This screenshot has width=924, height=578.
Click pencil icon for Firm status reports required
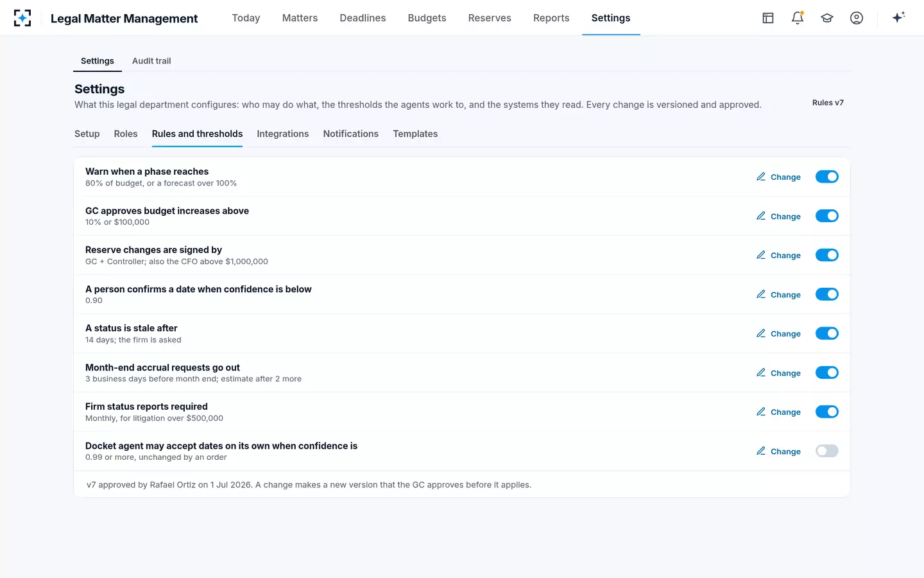pyautogui.click(x=761, y=412)
